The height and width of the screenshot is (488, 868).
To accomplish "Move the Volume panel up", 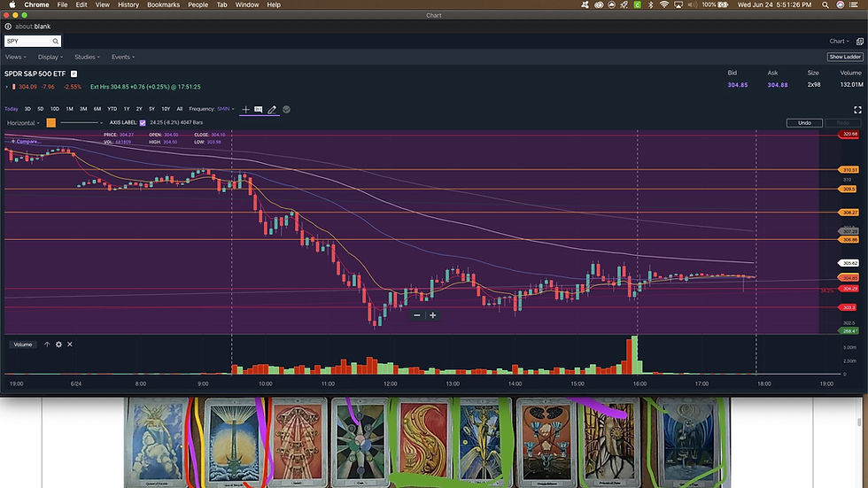I will [x=47, y=345].
